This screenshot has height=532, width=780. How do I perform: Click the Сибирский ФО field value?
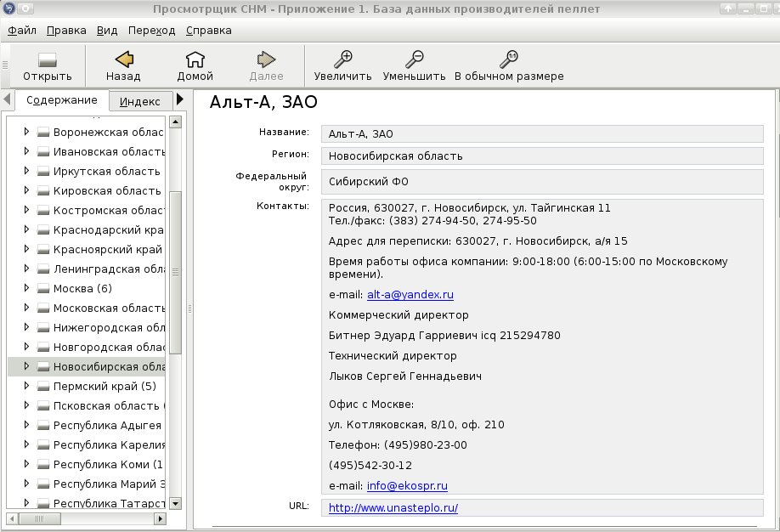542,182
